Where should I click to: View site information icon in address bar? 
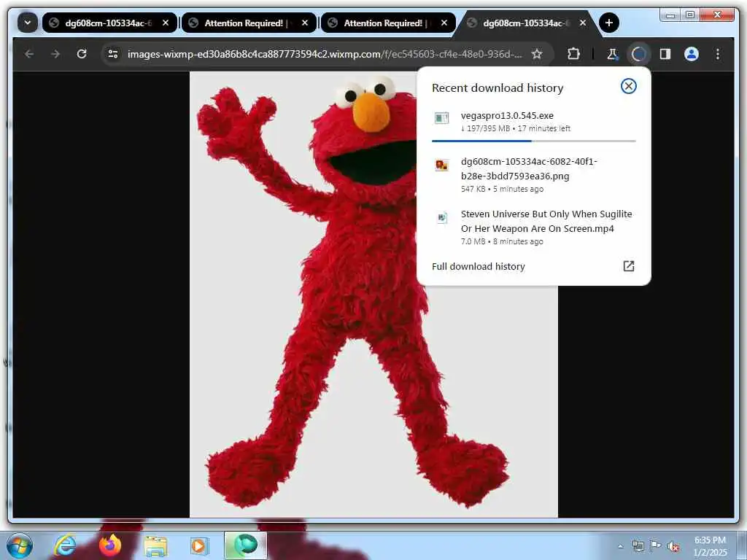point(113,54)
